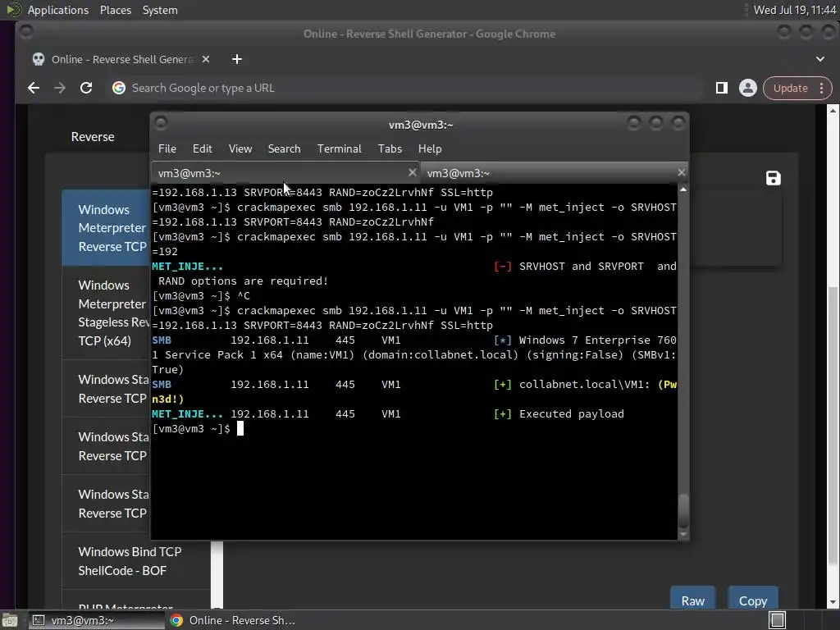Open terminal Help menu

pos(430,148)
